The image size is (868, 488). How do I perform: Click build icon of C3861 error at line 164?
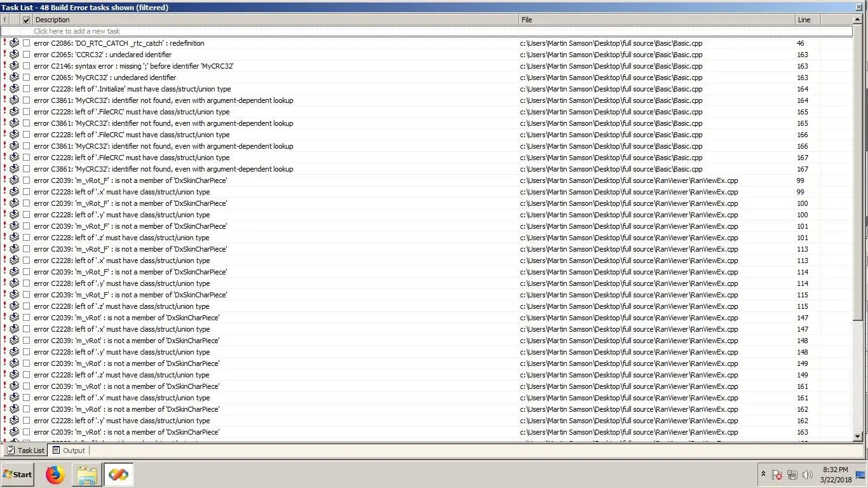coord(14,100)
